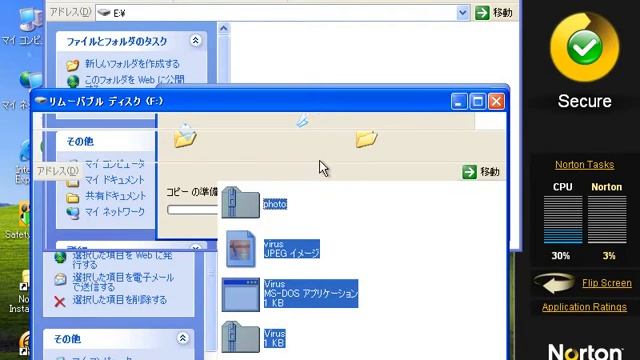
Task: Select the Virus 1 KB zipped folder icon
Action: pyautogui.click(x=240, y=337)
